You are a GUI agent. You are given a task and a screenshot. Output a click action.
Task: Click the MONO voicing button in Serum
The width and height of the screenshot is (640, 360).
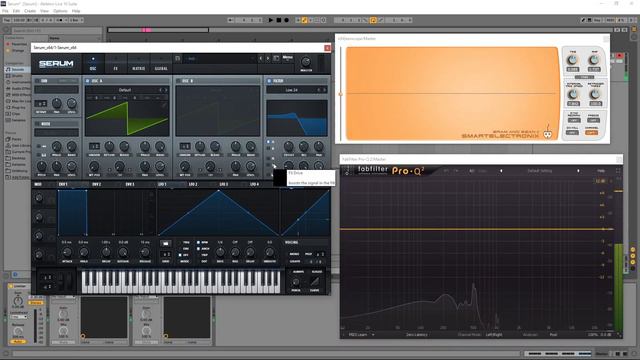(x=294, y=254)
